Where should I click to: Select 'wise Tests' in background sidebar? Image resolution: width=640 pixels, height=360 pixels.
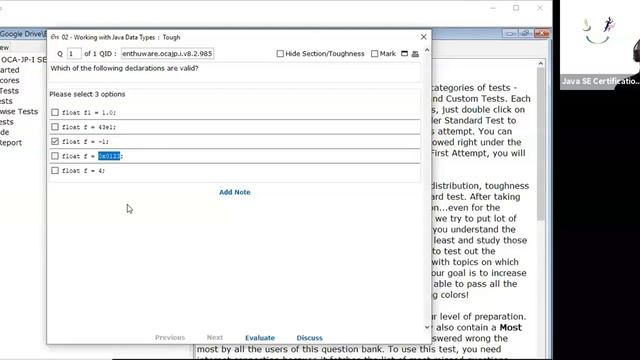click(19, 111)
